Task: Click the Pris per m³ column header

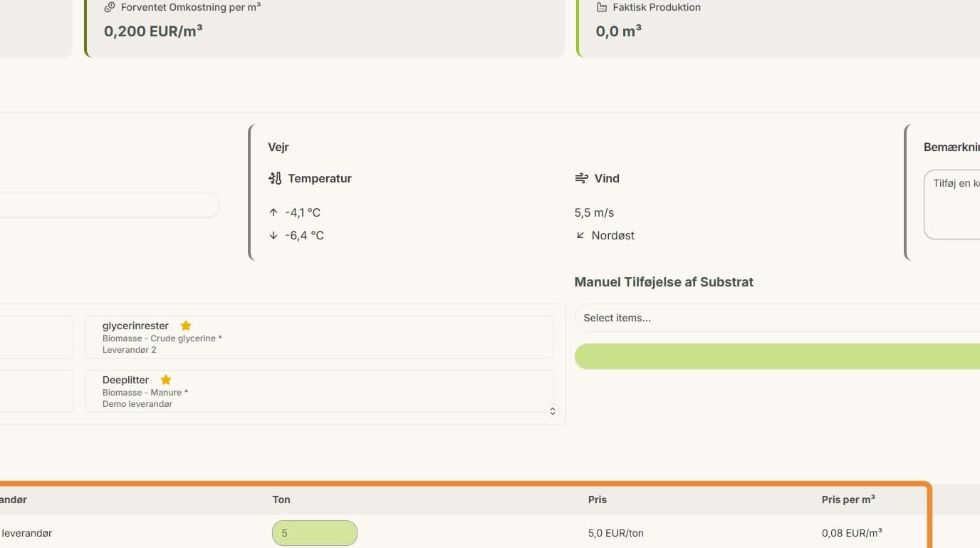Action: (848, 500)
